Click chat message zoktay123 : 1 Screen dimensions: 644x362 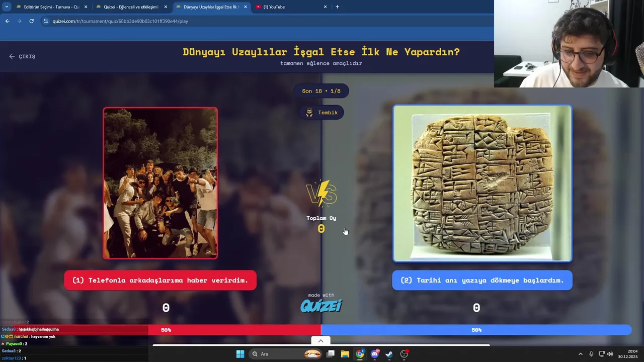coord(14,358)
